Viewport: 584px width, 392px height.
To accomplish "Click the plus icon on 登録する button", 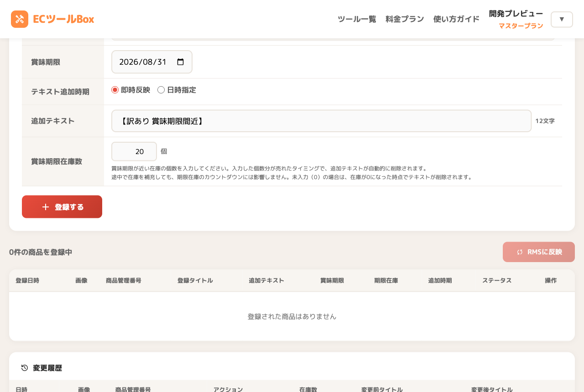I will (46, 207).
